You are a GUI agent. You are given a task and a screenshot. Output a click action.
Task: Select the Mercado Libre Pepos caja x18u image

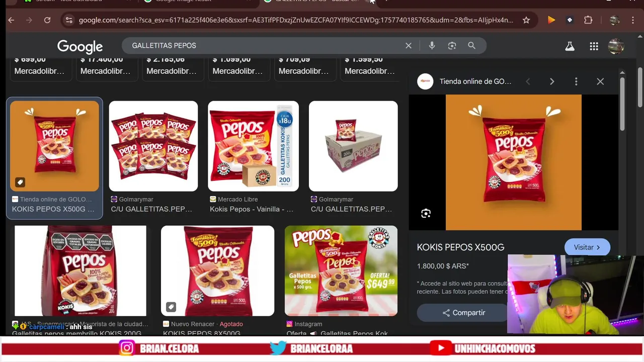coord(253,146)
